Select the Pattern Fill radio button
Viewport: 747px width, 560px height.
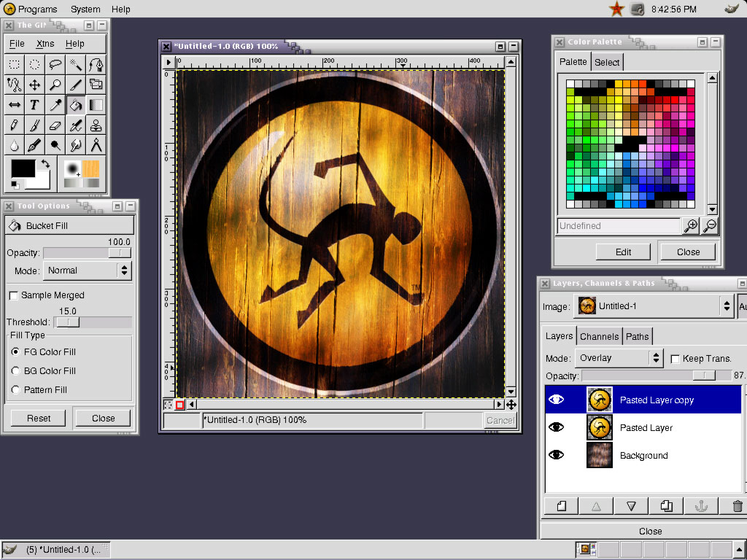[x=16, y=390]
